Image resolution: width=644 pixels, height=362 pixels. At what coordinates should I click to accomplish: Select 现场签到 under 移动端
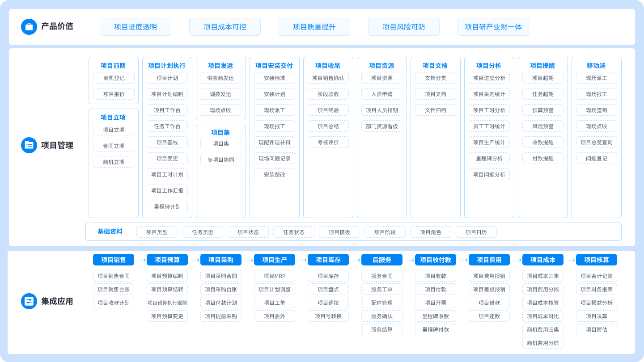596,110
